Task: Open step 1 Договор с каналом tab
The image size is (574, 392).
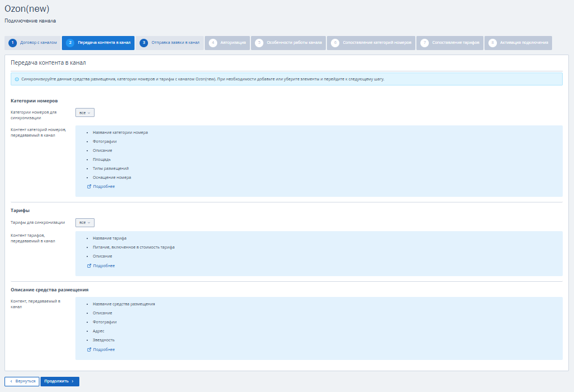Action: pyautogui.click(x=33, y=43)
